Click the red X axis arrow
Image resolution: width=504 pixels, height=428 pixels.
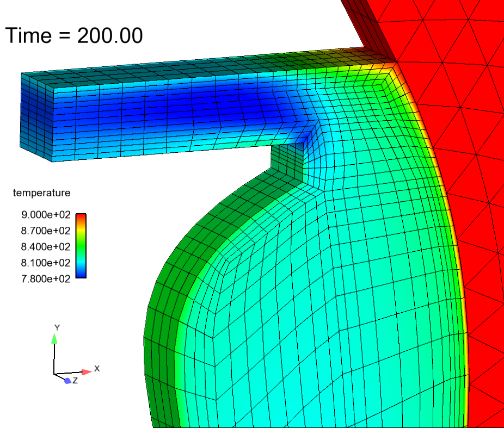86,372
